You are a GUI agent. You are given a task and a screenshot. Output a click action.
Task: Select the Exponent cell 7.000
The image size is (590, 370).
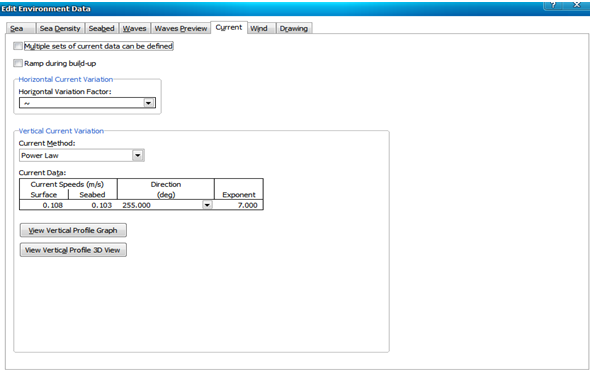(239, 205)
